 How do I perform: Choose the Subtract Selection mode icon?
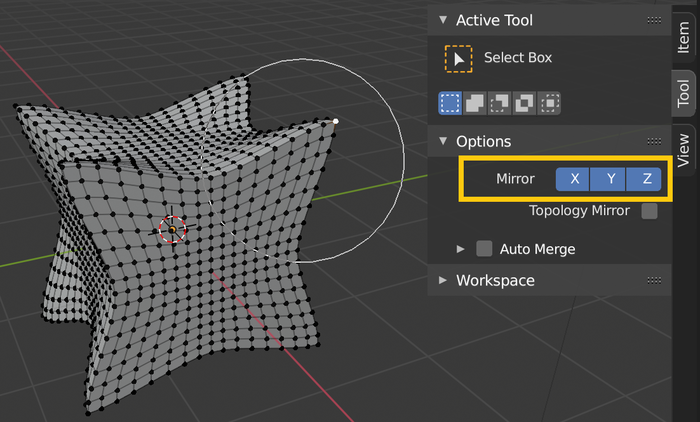(x=499, y=102)
